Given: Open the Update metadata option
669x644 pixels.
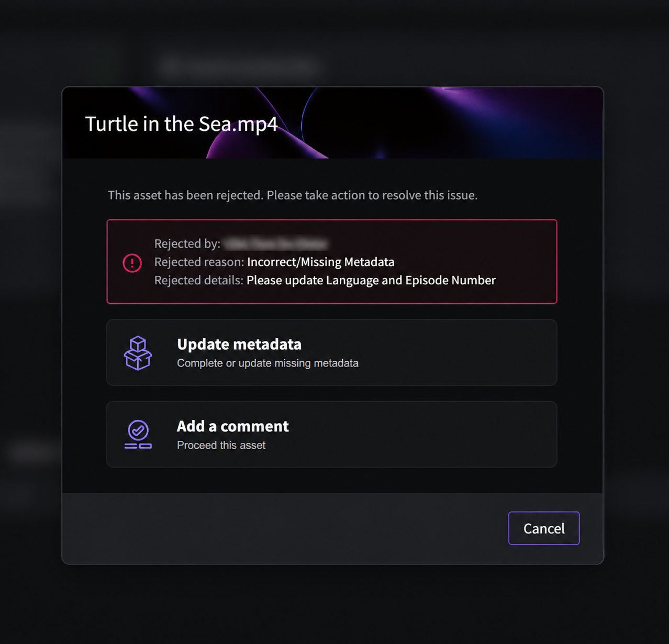Looking at the screenshot, I should pos(331,352).
